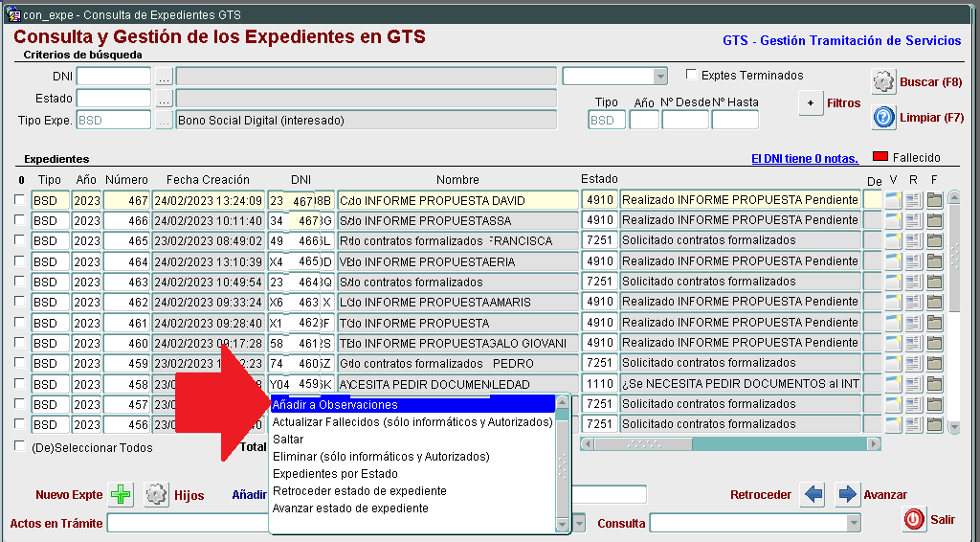Click the blue left arrow Retroceder icon
The width and height of the screenshot is (980, 542).
pos(813,494)
